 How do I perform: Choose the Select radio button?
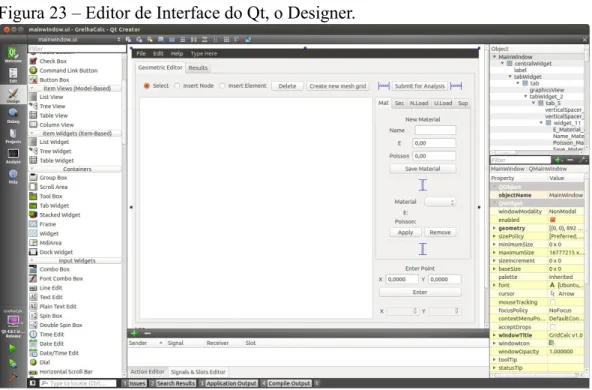tap(146, 86)
